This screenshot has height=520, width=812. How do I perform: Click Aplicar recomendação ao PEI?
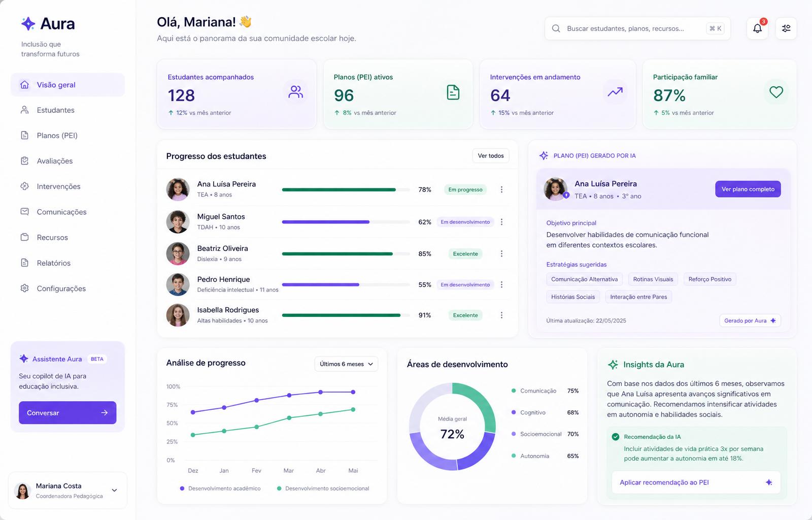696,482
